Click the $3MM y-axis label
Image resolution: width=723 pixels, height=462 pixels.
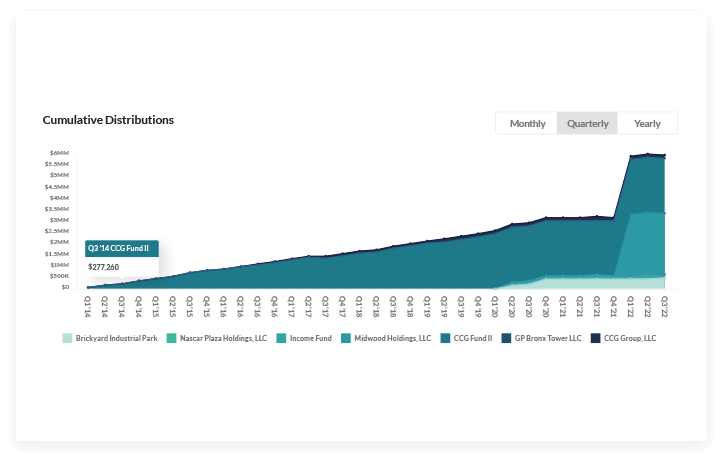(x=58, y=220)
